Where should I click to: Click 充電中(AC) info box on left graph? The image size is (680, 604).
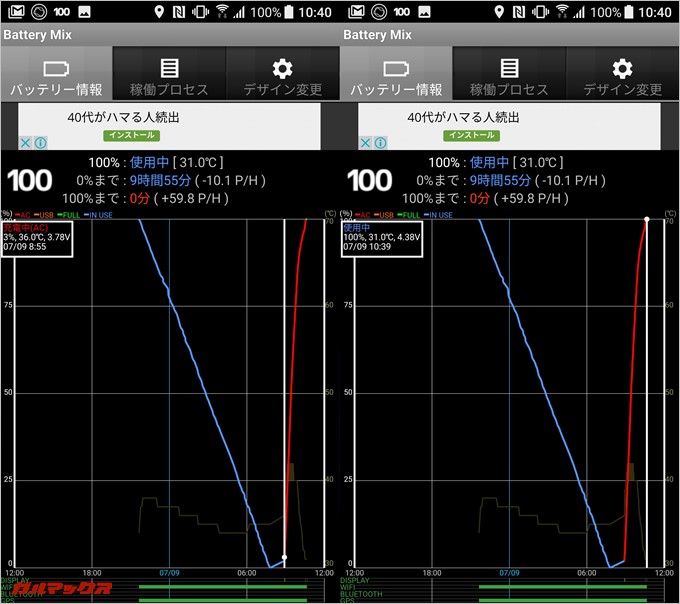[x=38, y=238]
